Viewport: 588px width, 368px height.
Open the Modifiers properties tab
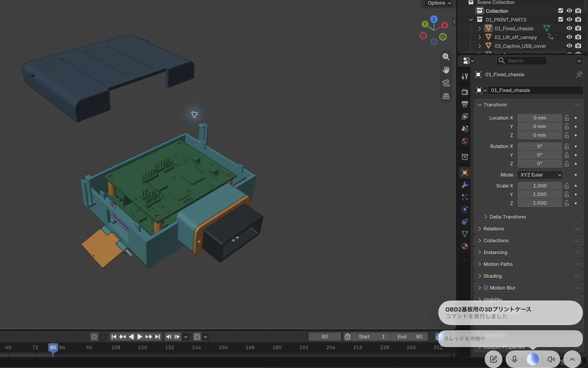(465, 185)
